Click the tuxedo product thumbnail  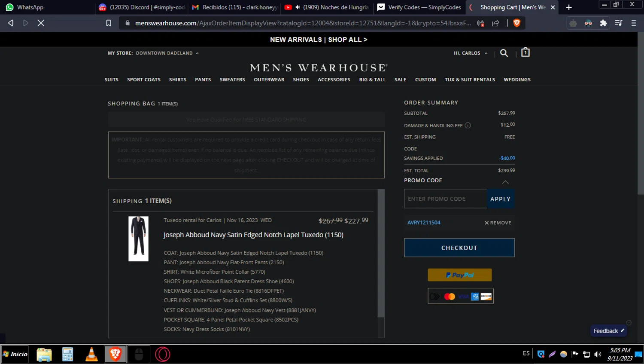pos(138,239)
